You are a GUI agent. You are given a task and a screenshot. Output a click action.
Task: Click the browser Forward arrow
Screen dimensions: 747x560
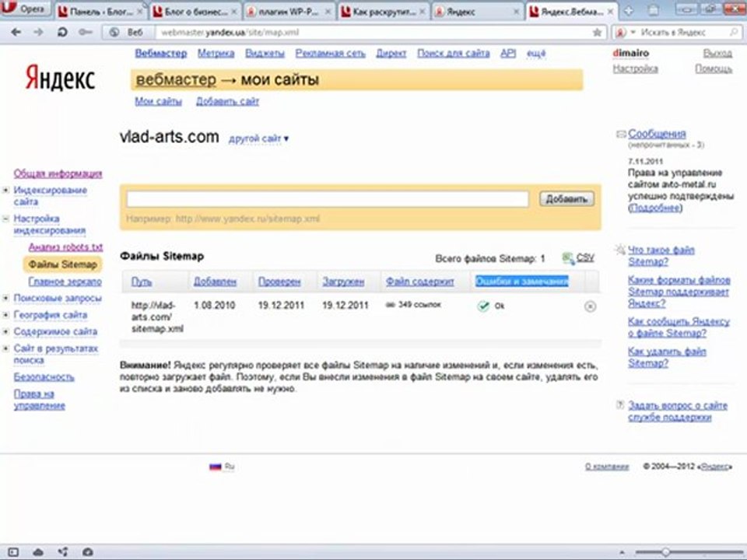39,33
